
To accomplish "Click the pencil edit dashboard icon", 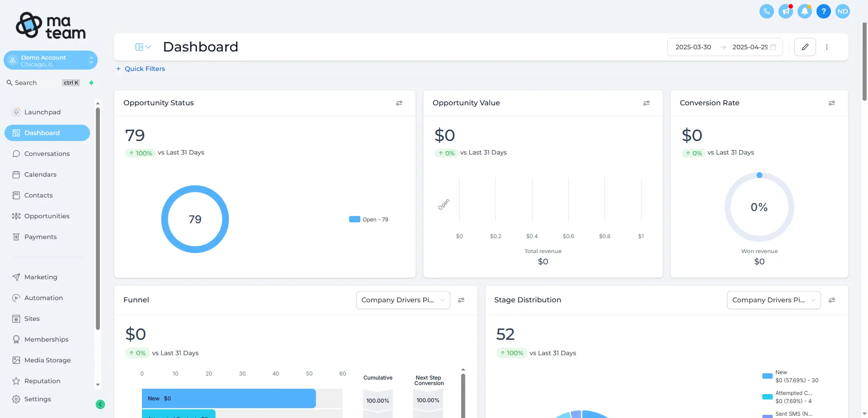I will point(805,47).
